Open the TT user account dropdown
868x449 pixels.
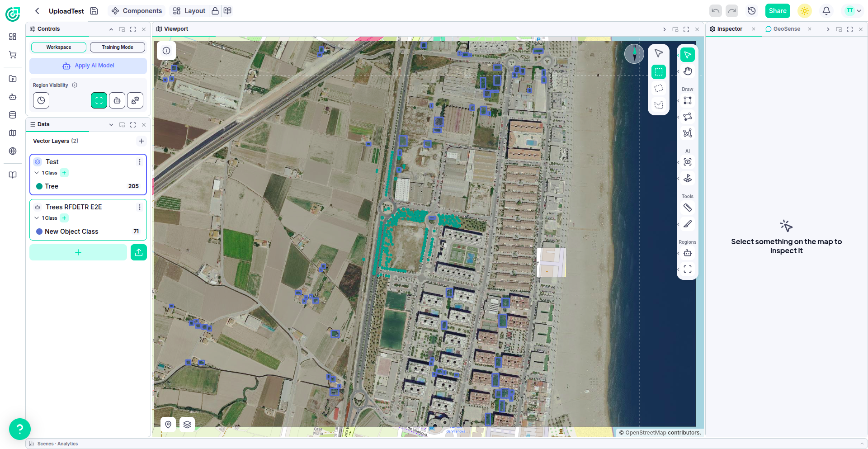853,11
